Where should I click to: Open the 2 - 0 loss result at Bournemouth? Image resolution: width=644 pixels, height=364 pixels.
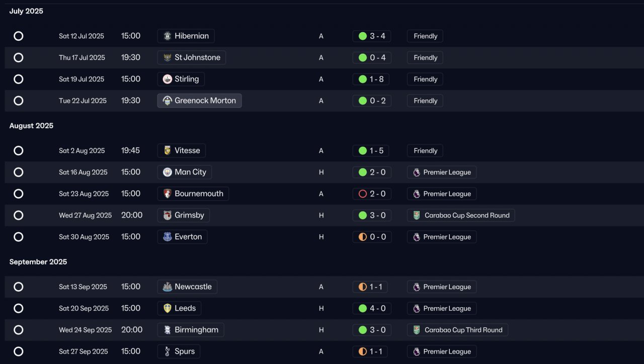pos(371,194)
